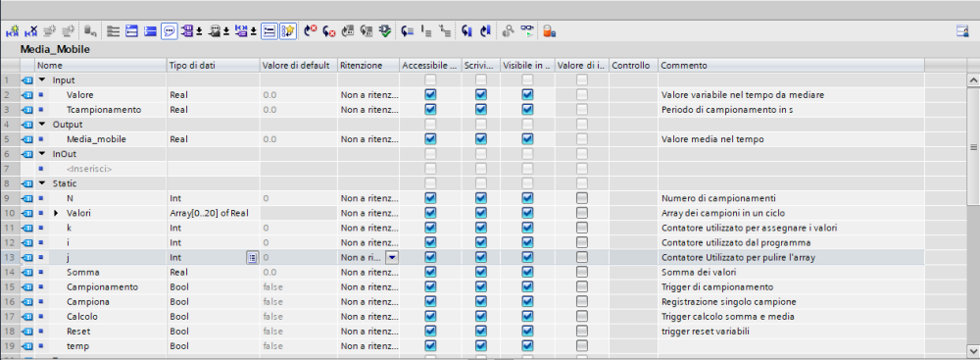Open Ritenzione dropdown for row j
Screen dimensions: 980x360
coord(392,257)
